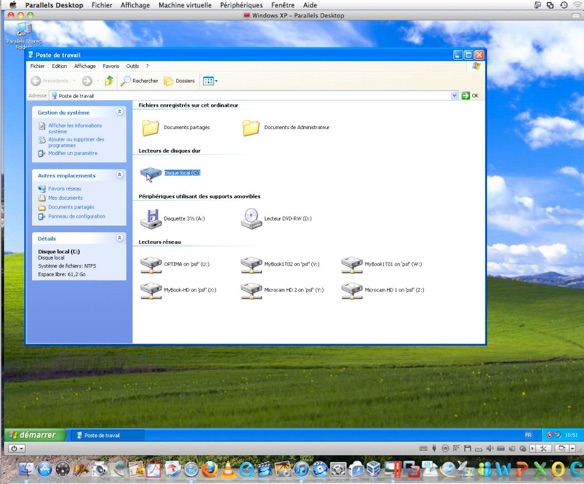
Task: Select Microcam HD 2 on 'psf' (Y:)
Action: 282,290
